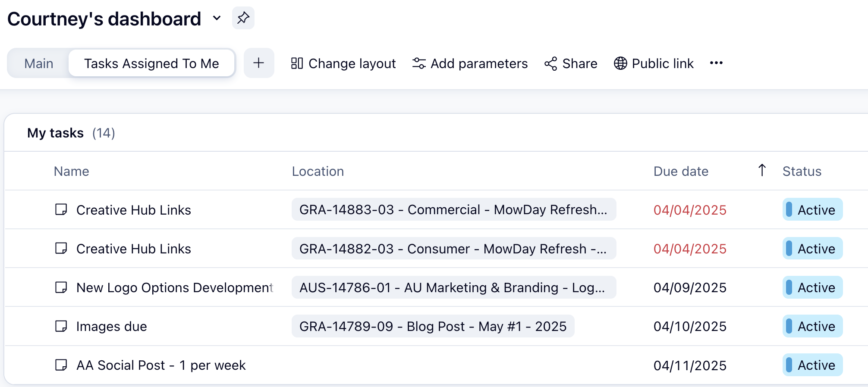
Task: Expand the dashboard title dropdown chevron
Action: click(x=217, y=19)
